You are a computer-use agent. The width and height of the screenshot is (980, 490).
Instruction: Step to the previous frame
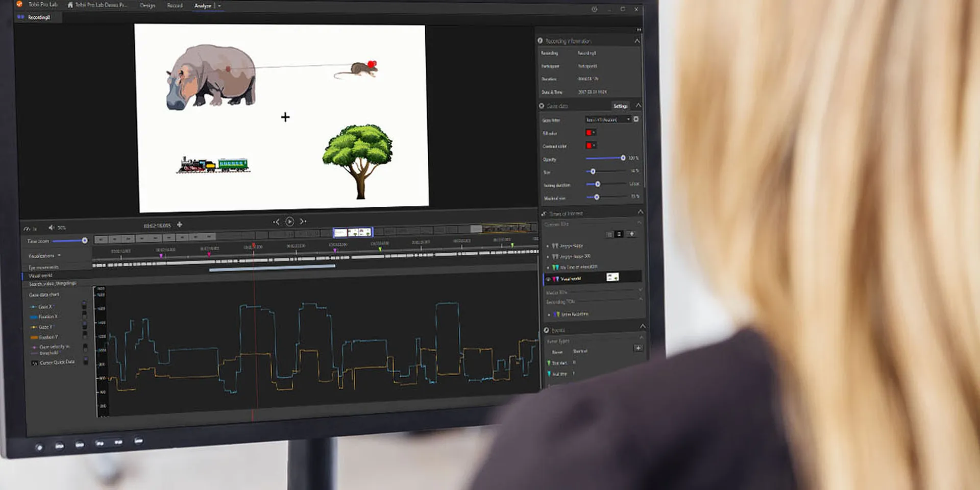[x=276, y=222]
